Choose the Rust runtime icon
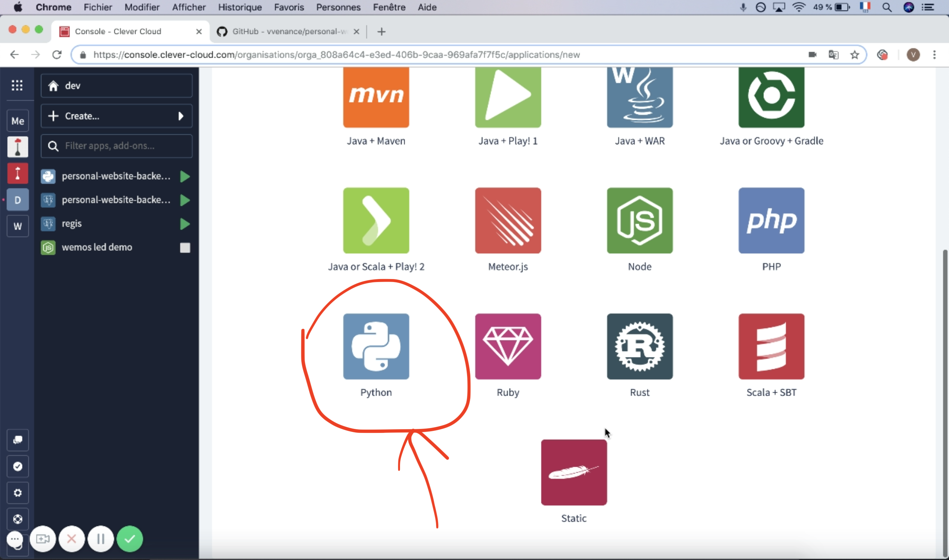This screenshot has width=949, height=560. tap(640, 346)
